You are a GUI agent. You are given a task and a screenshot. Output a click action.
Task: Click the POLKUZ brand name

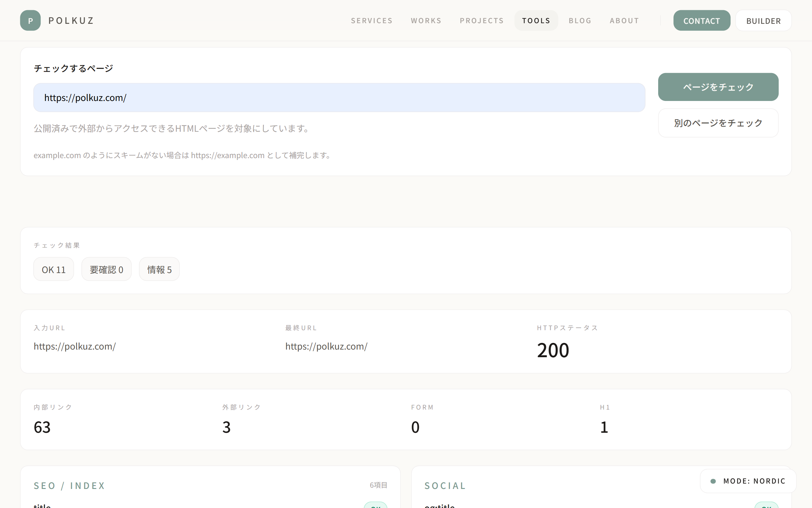(71, 21)
